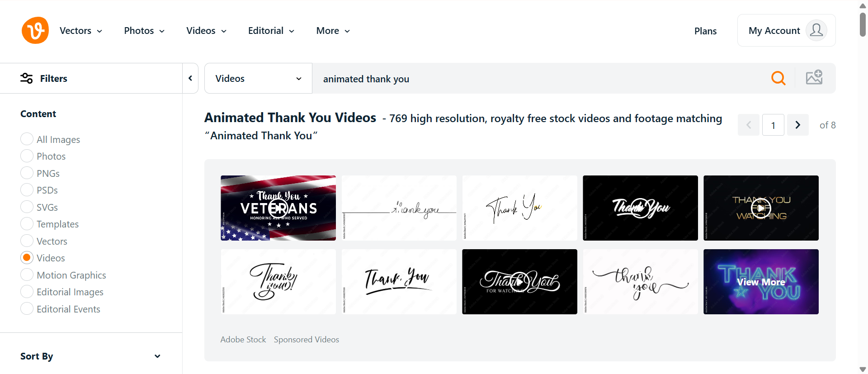Select the Templates content filter
868x374 pixels.
coord(27,224)
